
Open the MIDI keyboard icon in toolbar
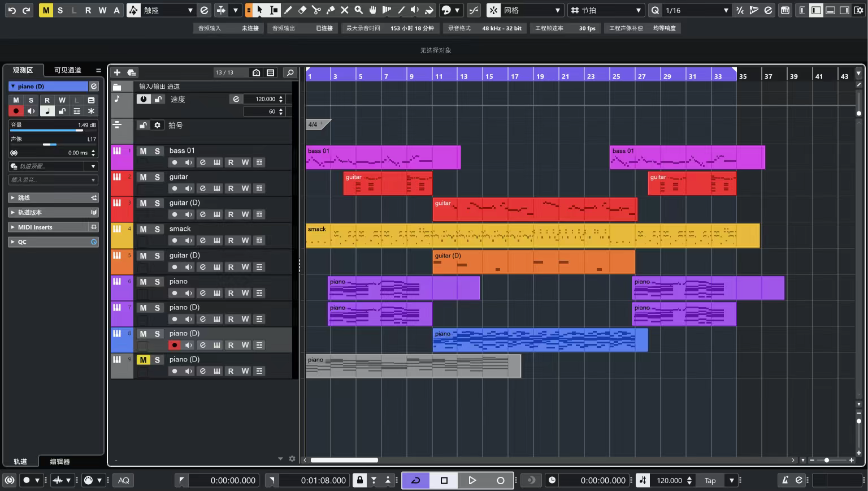[785, 10]
